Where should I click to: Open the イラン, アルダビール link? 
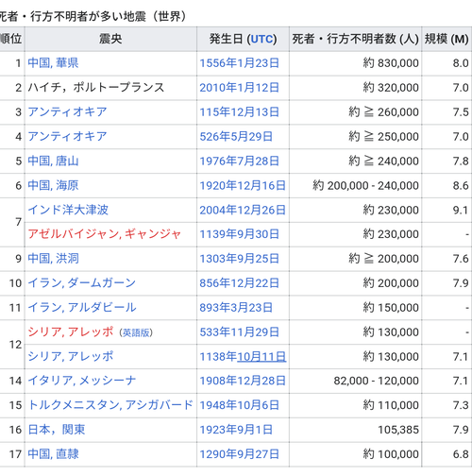82,307
